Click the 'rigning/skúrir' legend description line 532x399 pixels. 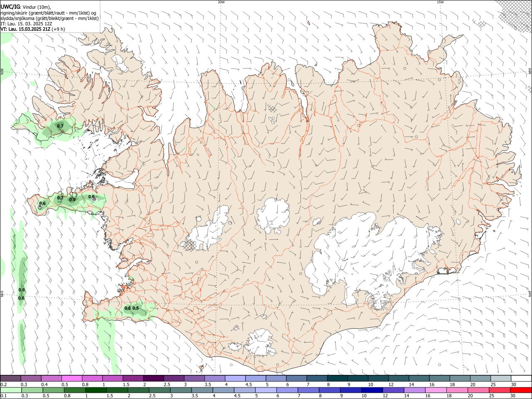click(x=48, y=13)
